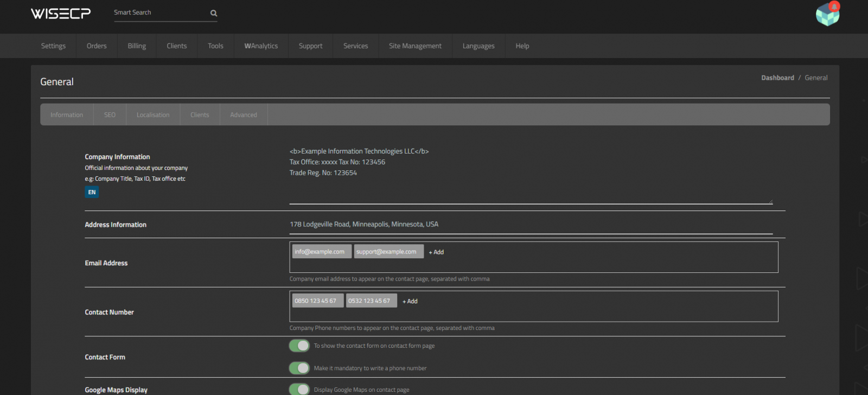Click the textarea resize handle corner

pyautogui.click(x=770, y=201)
